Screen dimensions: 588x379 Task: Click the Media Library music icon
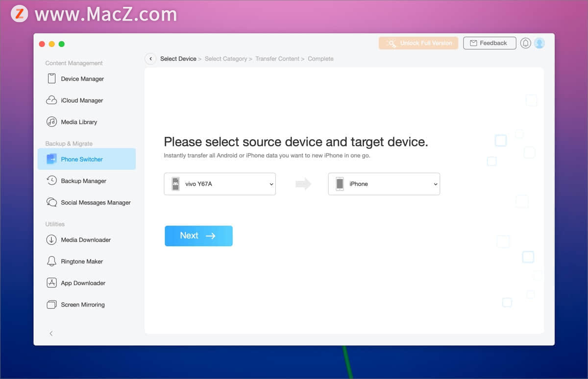(x=51, y=122)
